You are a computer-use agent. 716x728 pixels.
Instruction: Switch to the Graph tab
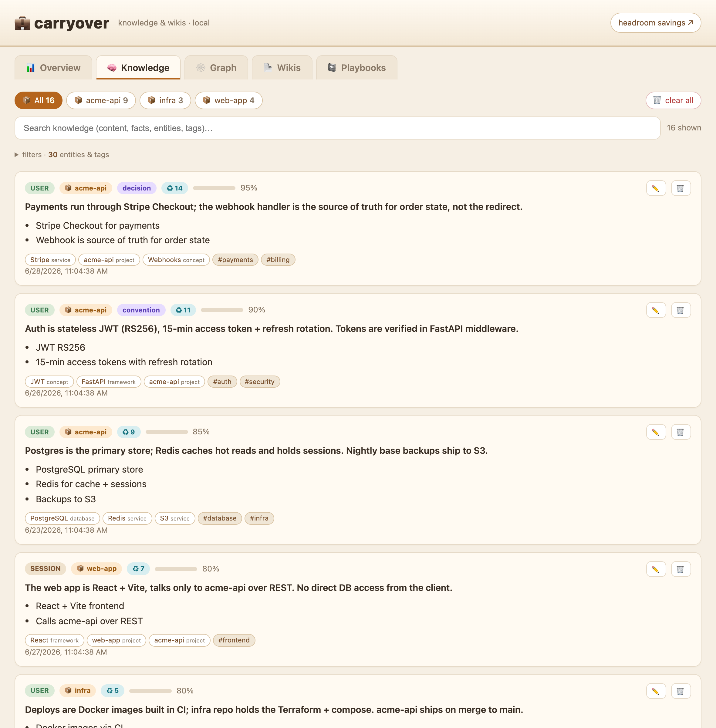[216, 68]
